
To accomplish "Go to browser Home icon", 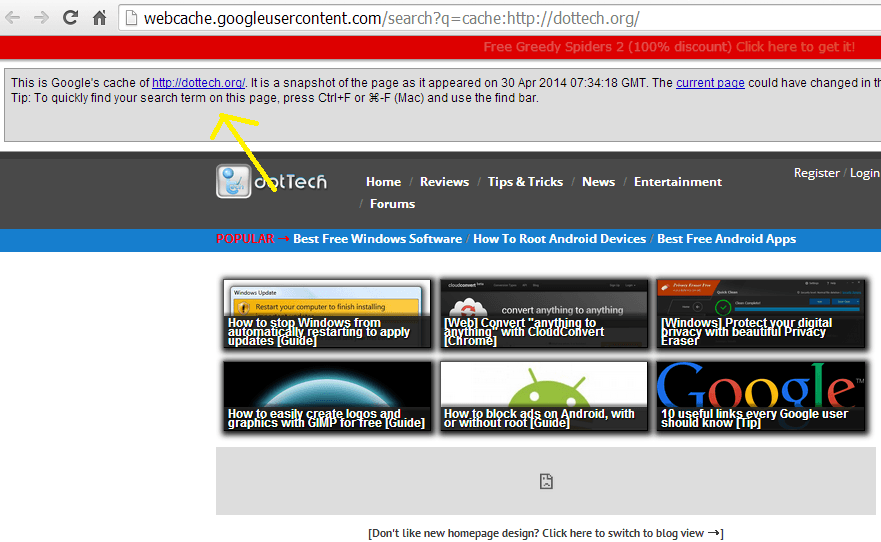I will 99,18.
